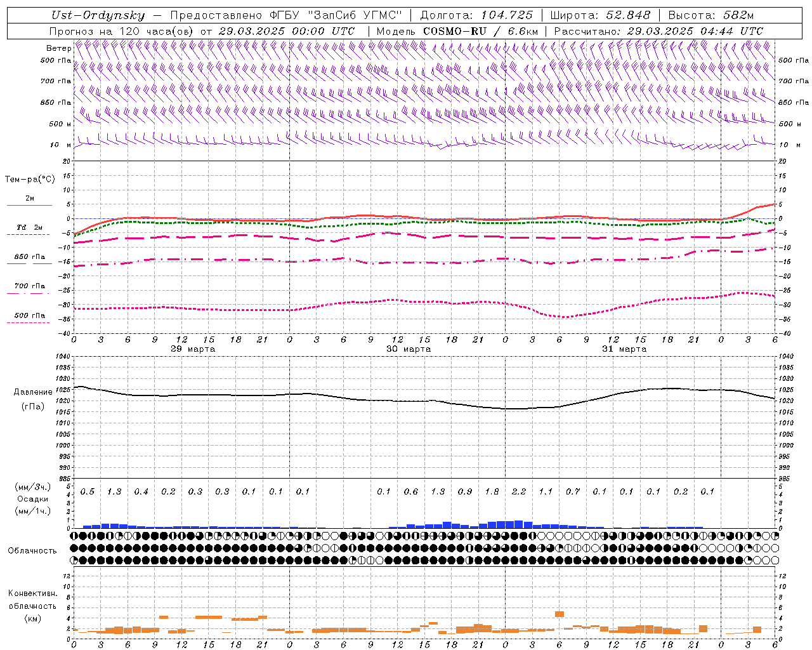Image resolution: width=812 pixels, height=650 pixels.
Task: Click the (мм/1ч.) unit label
Action: 32,511
